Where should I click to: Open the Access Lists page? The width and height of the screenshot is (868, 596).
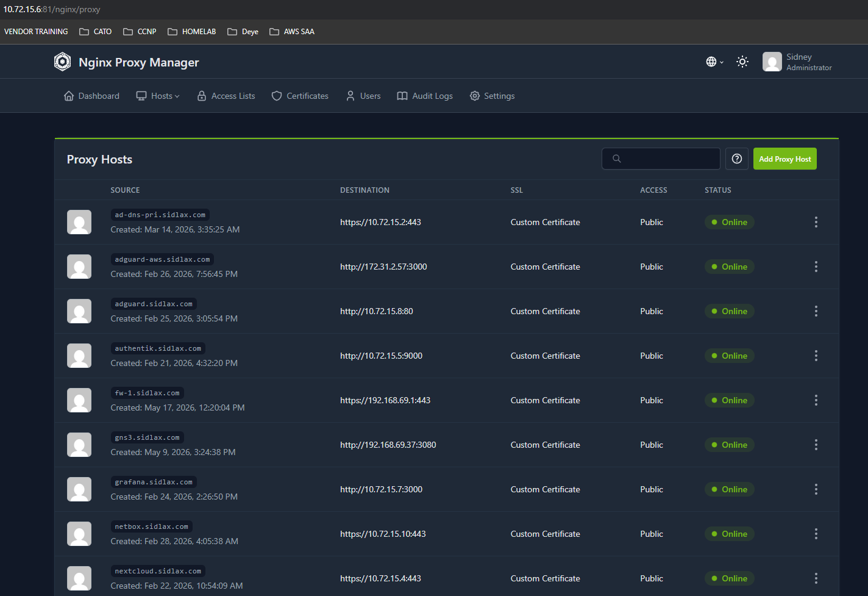click(226, 96)
